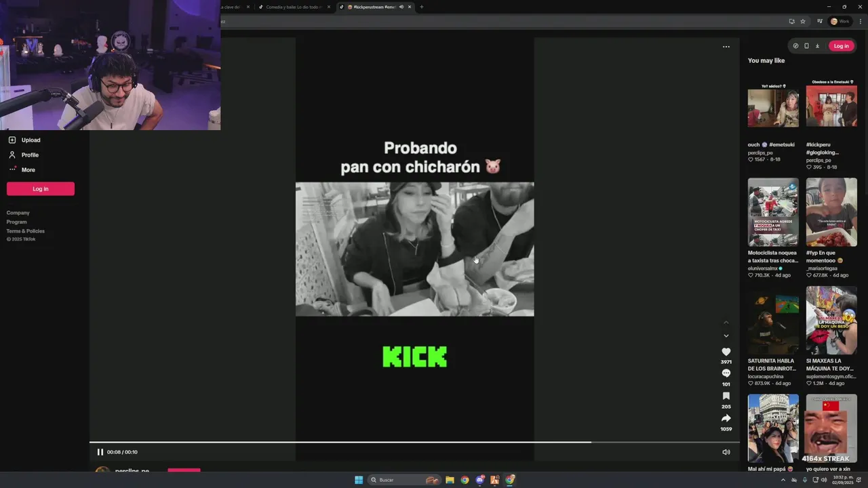Click the microphone icon in system tray
This screenshot has height=488, width=868.
(804, 480)
